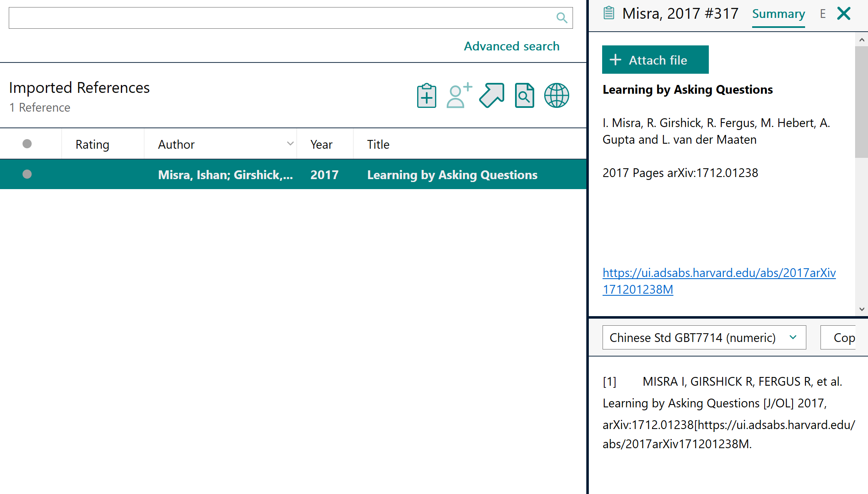Click the clipboard icon beside Misra, 2017
868x494 pixels.
[609, 13]
